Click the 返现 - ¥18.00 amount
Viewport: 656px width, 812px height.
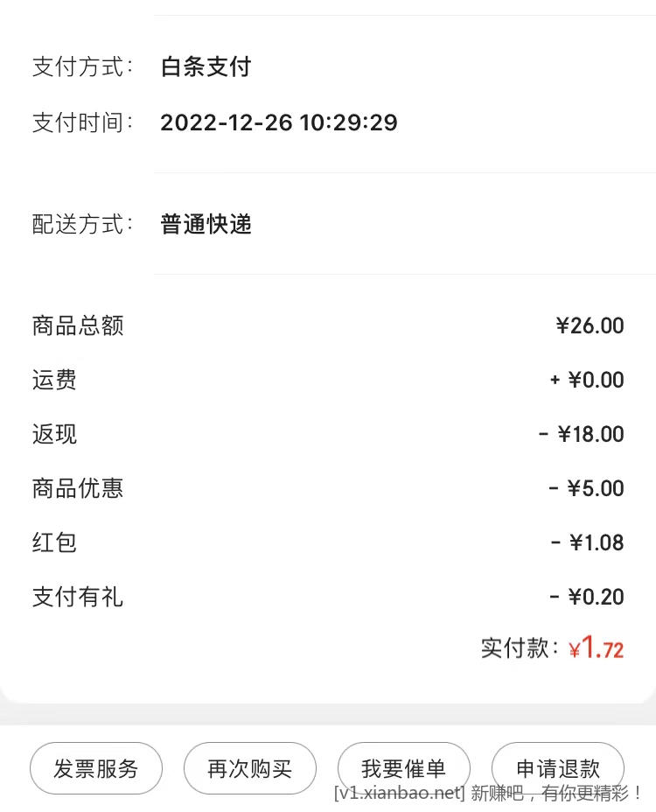581,434
